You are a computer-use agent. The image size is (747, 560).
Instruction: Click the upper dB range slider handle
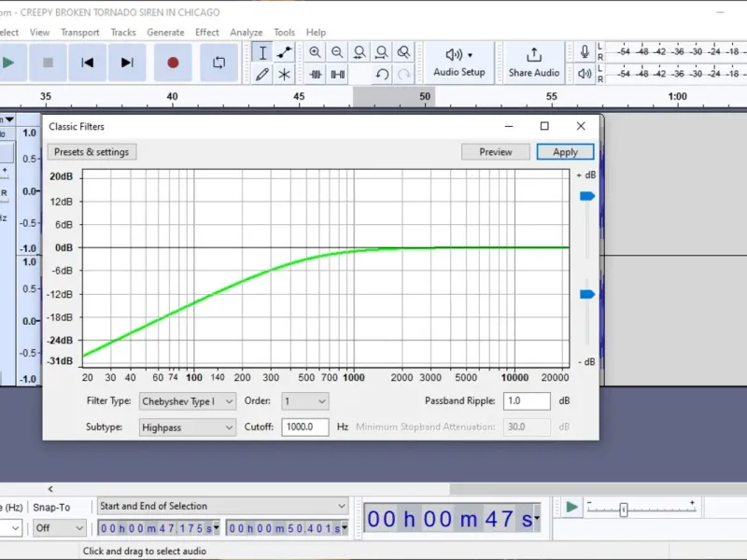(587, 196)
